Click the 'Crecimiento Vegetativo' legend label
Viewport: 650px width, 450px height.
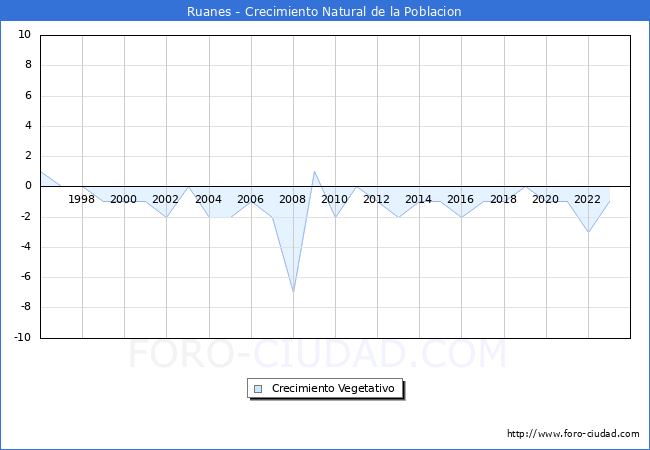333,388
